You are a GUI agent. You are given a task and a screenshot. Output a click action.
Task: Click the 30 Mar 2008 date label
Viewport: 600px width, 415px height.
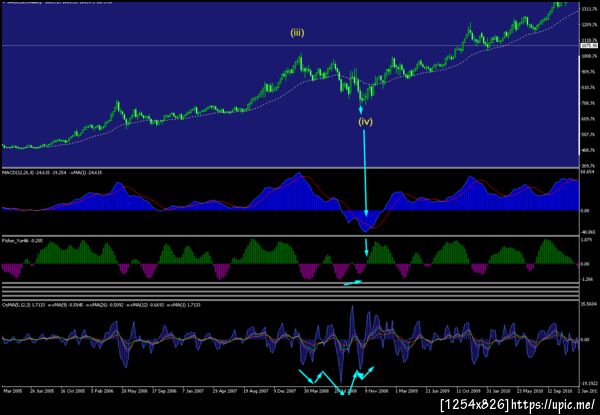click(x=316, y=391)
